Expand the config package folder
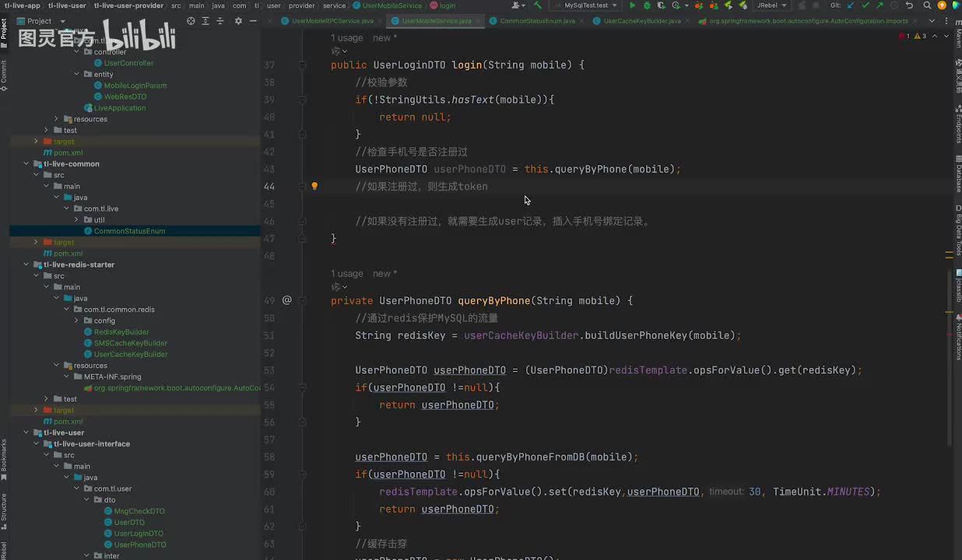Screen dimensions: 962x560 pos(76,320)
